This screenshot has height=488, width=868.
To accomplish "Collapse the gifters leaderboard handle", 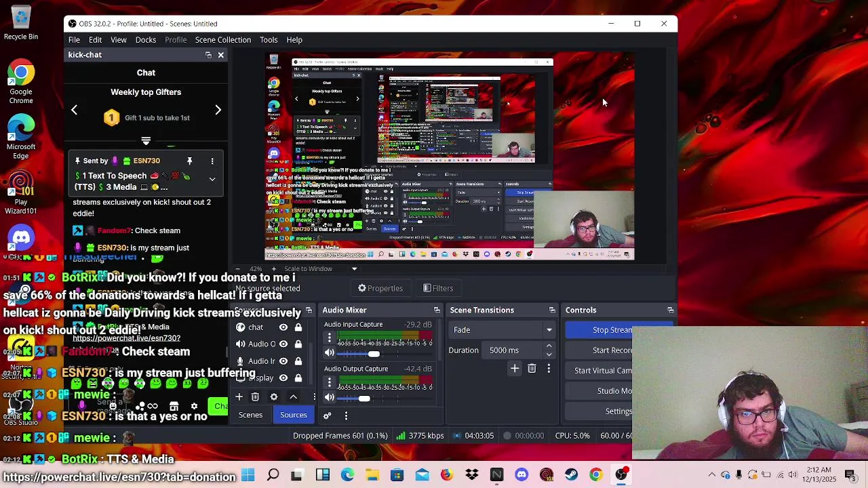I will [146, 140].
